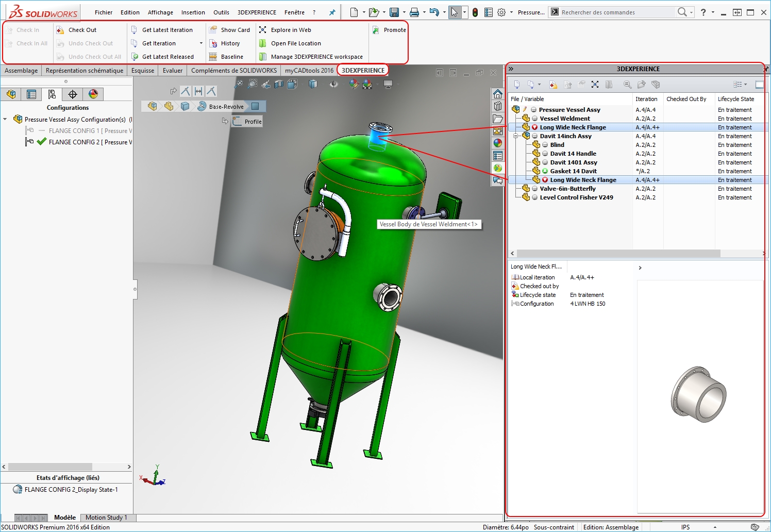Open the Help question mark dropdown arrow
Image resolution: width=771 pixels, height=532 pixels.
[713, 12]
